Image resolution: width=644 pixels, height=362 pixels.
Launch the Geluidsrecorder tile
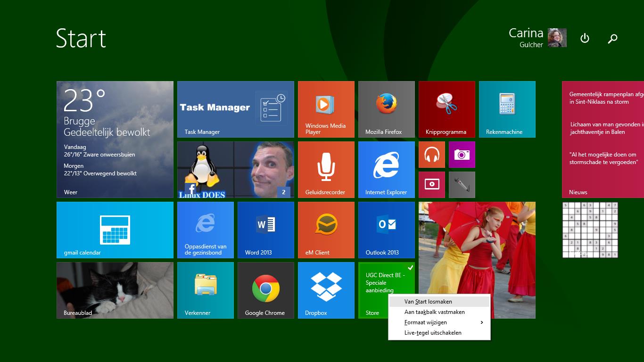click(x=326, y=170)
